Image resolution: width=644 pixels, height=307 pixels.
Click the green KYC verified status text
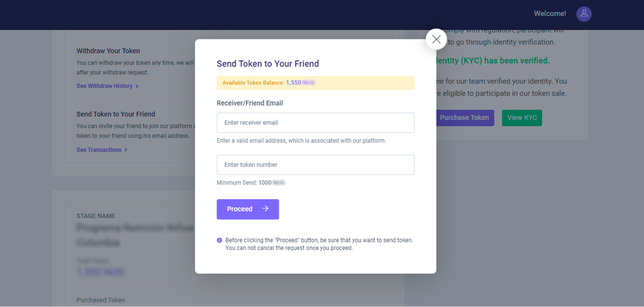[492, 61]
